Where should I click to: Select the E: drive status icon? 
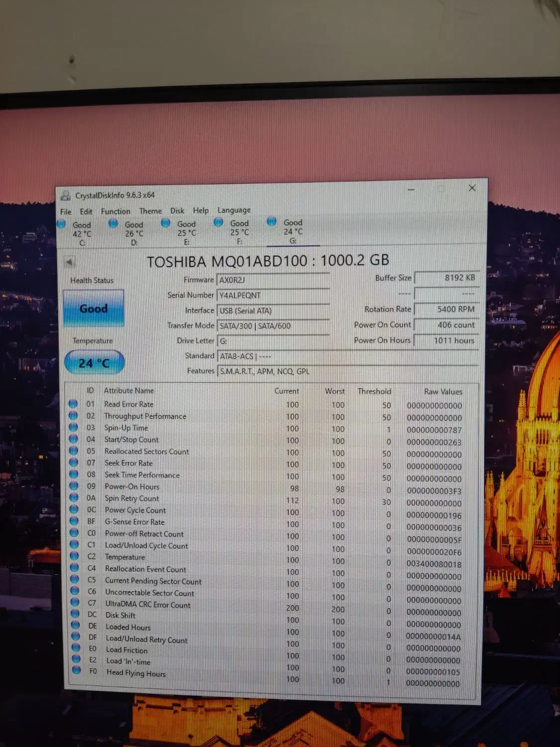click(x=166, y=223)
